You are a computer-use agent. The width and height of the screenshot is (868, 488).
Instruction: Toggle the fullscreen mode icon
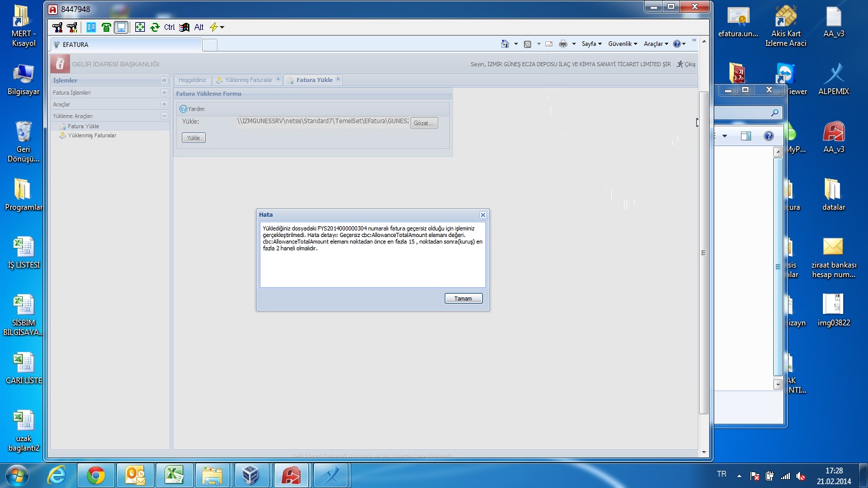pyautogui.click(x=140, y=27)
